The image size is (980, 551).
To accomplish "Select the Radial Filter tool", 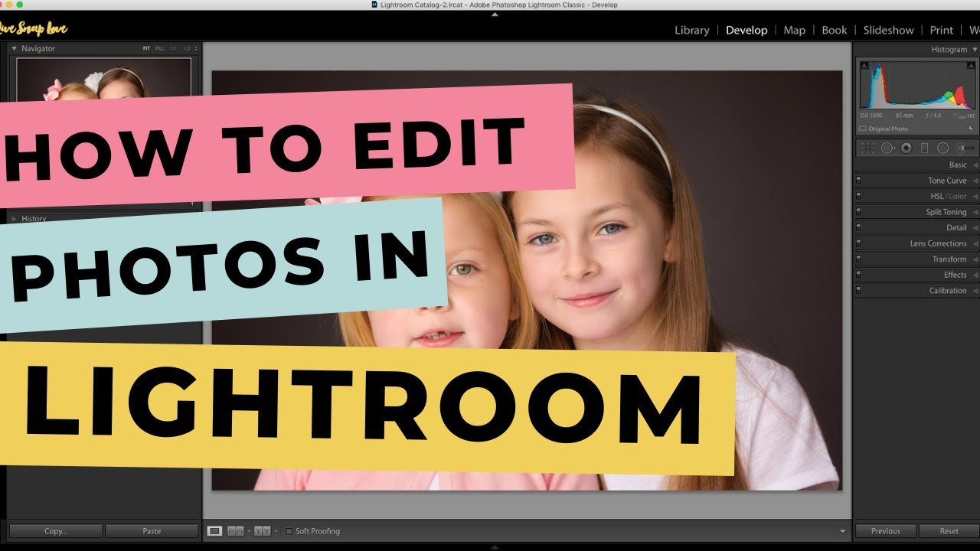I will click(x=942, y=148).
